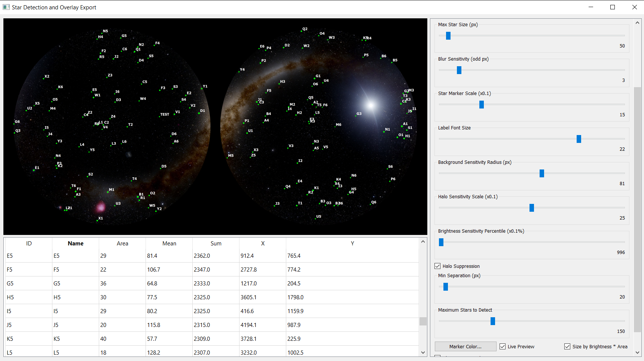Click the settings panel scroll down arrow
This screenshot has width=644, height=361.
[637, 352]
